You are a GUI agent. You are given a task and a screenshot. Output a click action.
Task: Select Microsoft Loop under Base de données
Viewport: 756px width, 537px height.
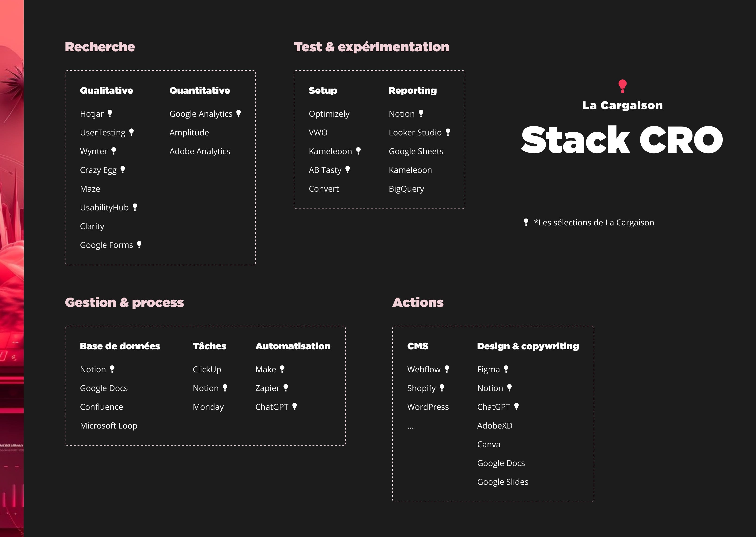[109, 425]
